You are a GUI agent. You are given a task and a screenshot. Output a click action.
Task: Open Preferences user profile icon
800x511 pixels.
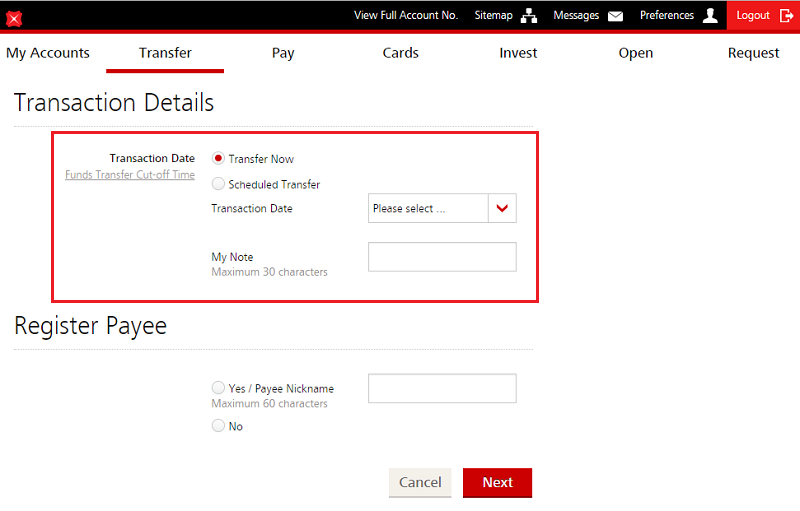(710, 16)
